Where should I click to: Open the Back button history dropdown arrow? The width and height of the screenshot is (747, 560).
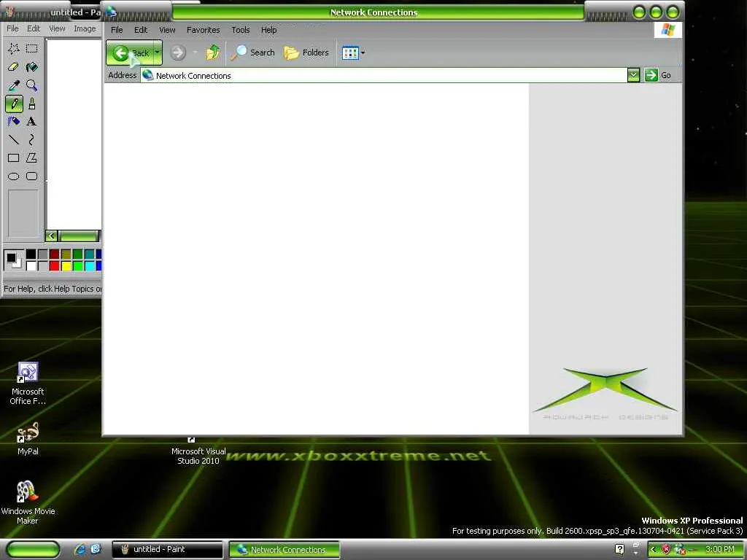click(x=158, y=52)
